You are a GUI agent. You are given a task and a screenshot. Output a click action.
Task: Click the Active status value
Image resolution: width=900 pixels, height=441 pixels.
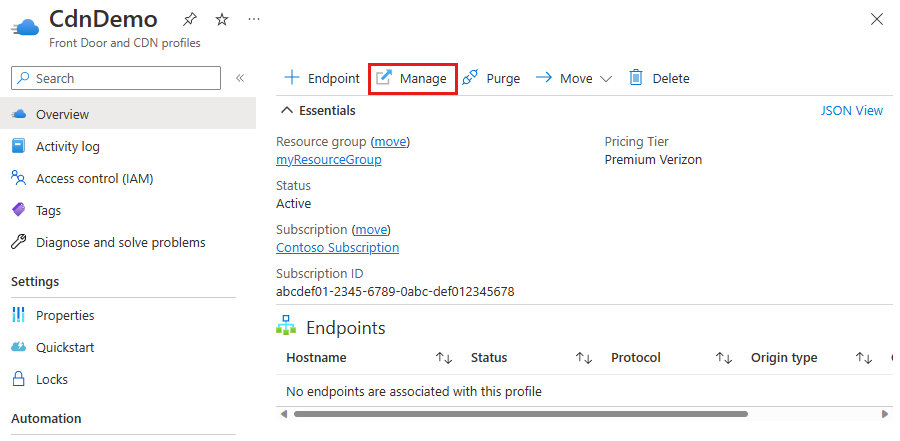(293, 203)
